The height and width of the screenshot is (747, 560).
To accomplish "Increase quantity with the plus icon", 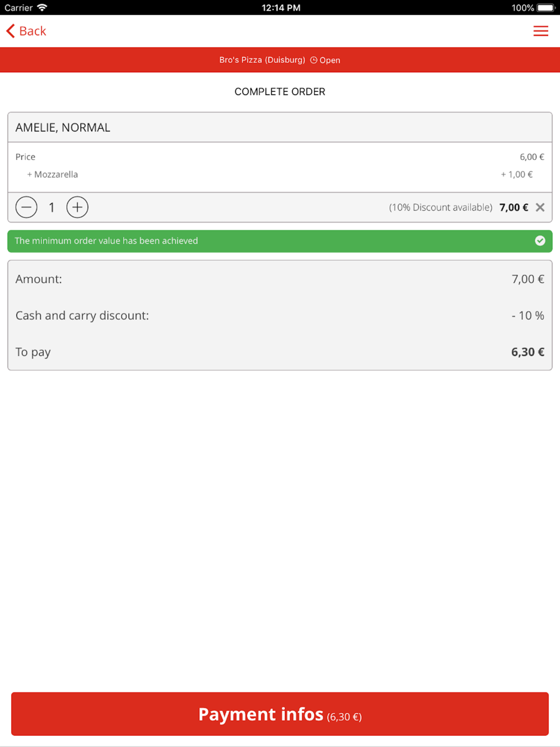I will (x=77, y=207).
